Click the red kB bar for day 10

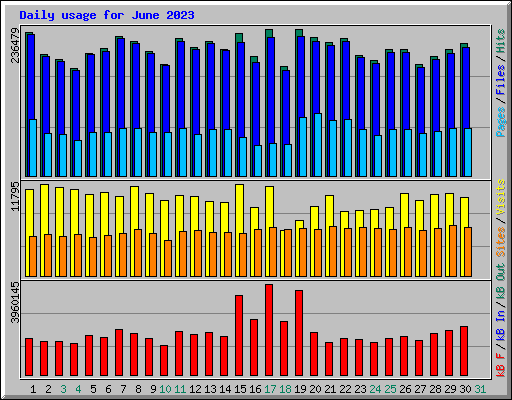[x=164, y=361]
